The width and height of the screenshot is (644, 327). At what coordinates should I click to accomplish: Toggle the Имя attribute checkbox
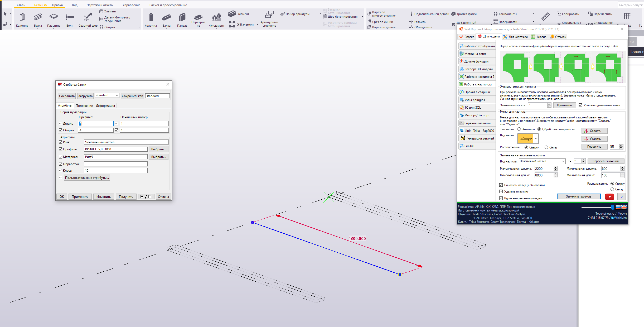pyautogui.click(x=61, y=142)
